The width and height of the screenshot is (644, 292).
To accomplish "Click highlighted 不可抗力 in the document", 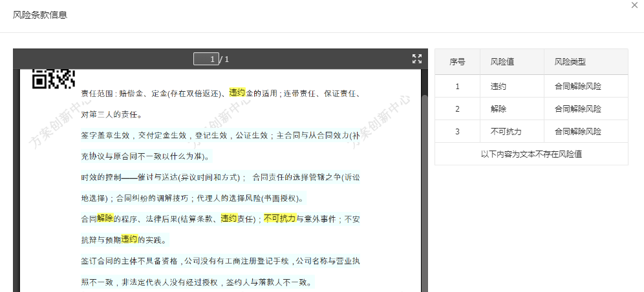I will (279, 218).
